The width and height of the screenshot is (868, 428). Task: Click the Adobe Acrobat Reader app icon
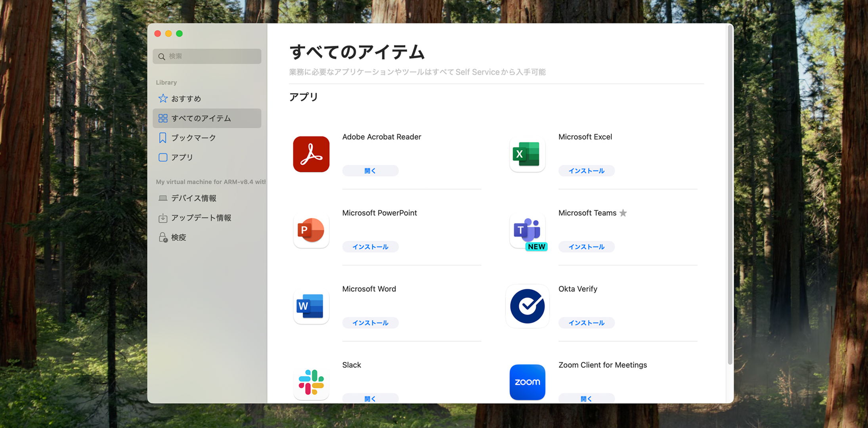pos(311,154)
